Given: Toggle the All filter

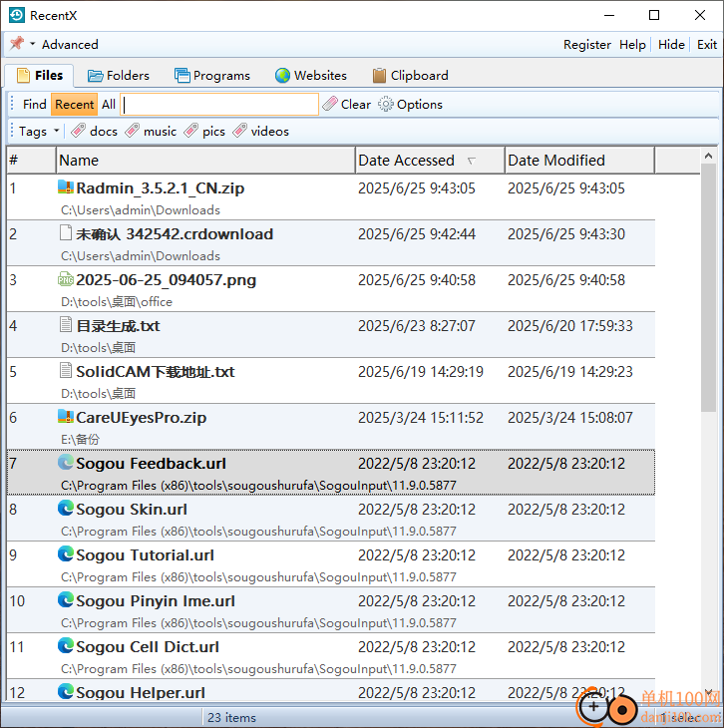Looking at the screenshot, I should coord(109,105).
